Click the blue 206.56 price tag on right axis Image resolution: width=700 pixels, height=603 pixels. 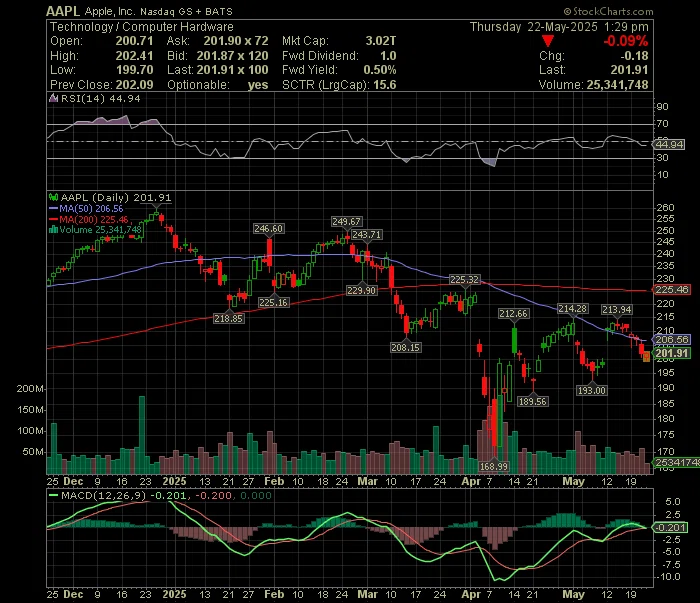click(671, 340)
